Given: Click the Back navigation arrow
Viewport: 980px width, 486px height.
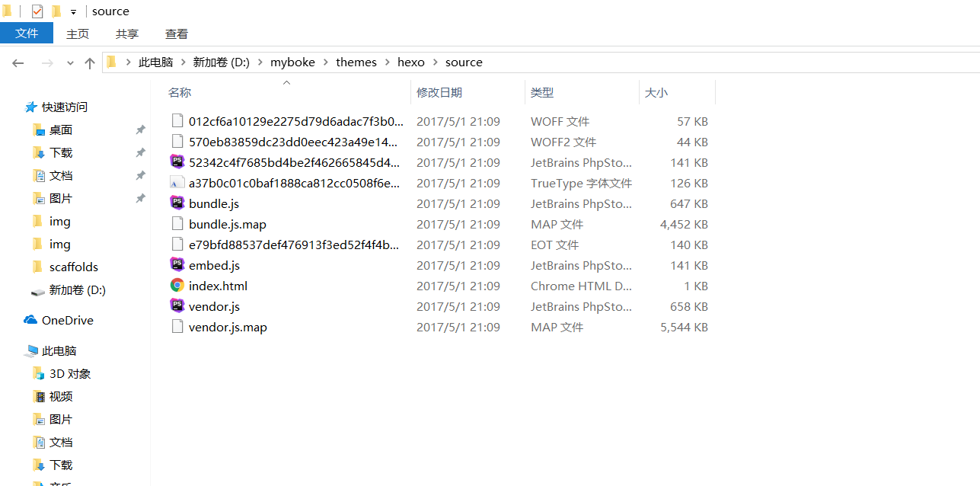Looking at the screenshot, I should pos(18,63).
